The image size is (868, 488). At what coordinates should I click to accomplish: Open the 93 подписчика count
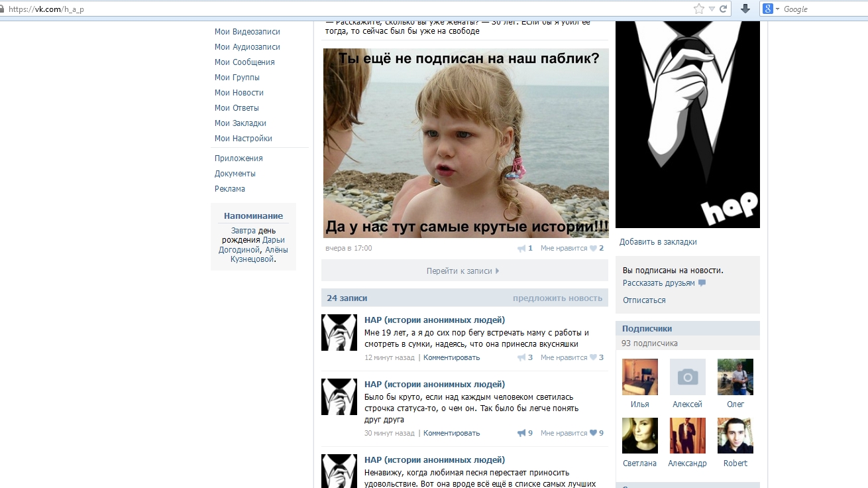[x=649, y=343]
